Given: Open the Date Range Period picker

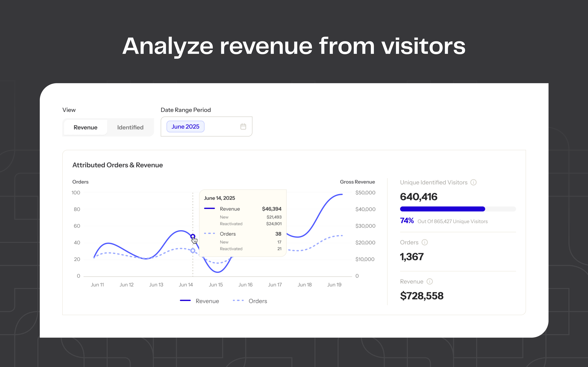Looking at the screenshot, I should [221, 126].
